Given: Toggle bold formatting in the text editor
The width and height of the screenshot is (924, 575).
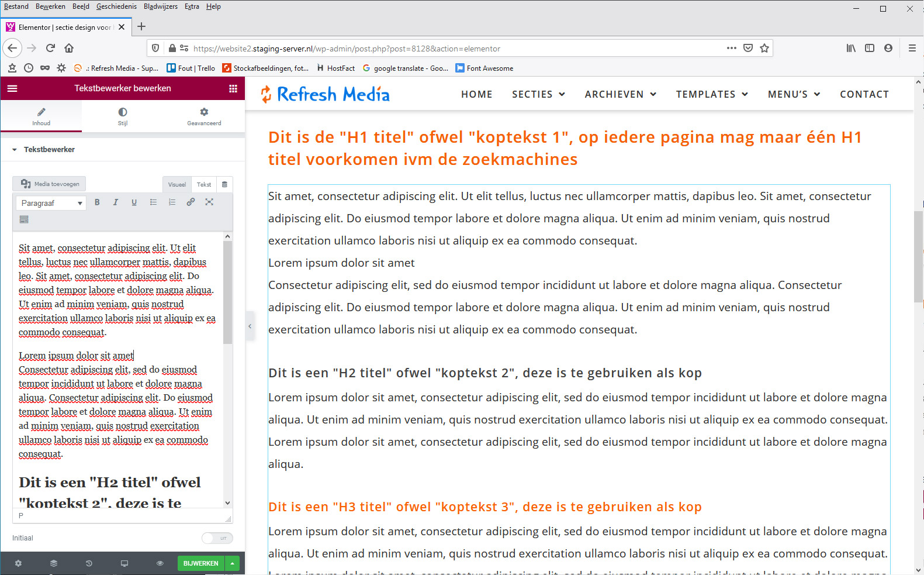Looking at the screenshot, I should click(x=97, y=202).
